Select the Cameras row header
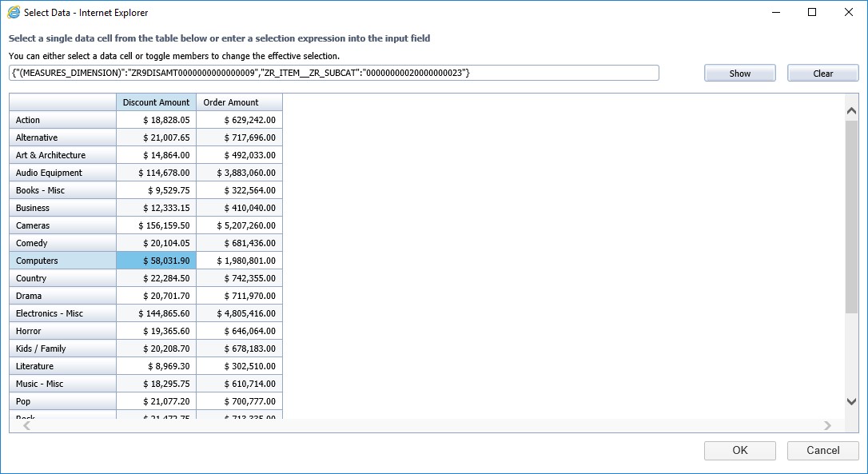This screenshot has height=474, width=868. pyautogui.click(x=63, y=225)
